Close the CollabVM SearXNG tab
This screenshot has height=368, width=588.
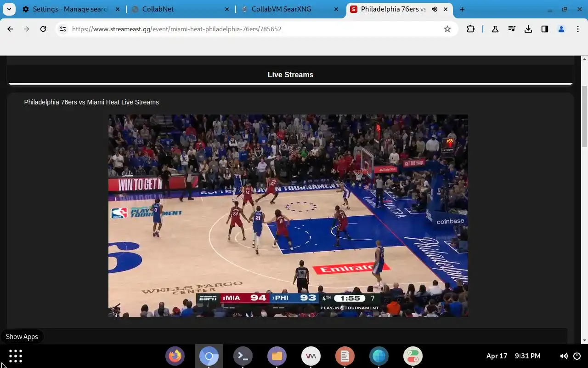(x=336, y=9)
